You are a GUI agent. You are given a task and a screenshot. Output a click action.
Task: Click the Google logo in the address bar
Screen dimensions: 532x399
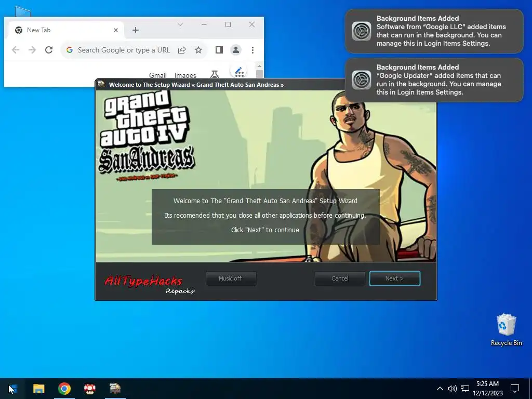coord(70,50)
